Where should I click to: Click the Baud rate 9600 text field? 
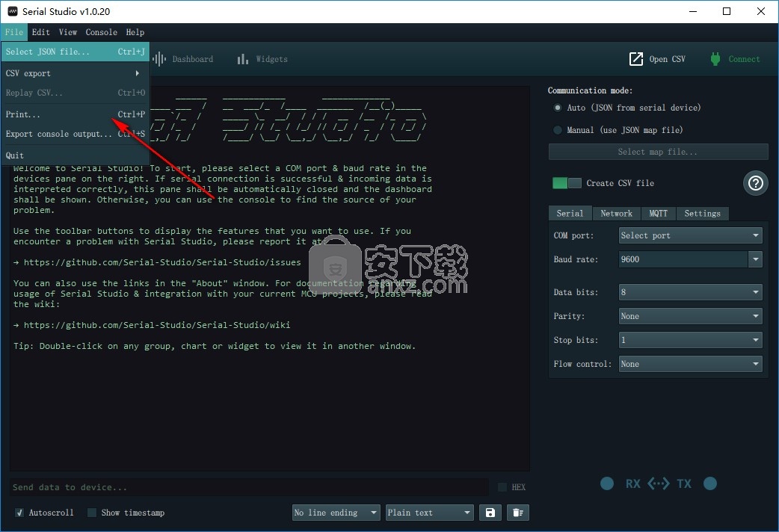click(x=683, y=259)
